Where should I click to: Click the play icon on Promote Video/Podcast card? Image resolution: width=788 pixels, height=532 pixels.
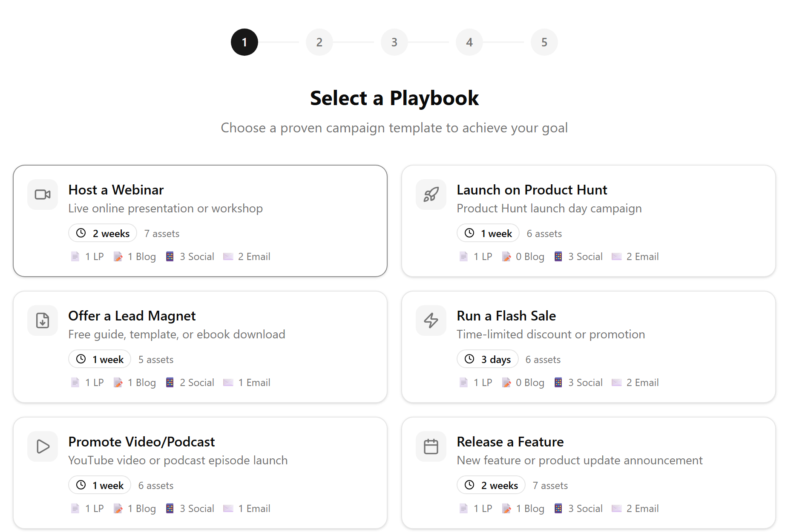[x=43, y=446]
